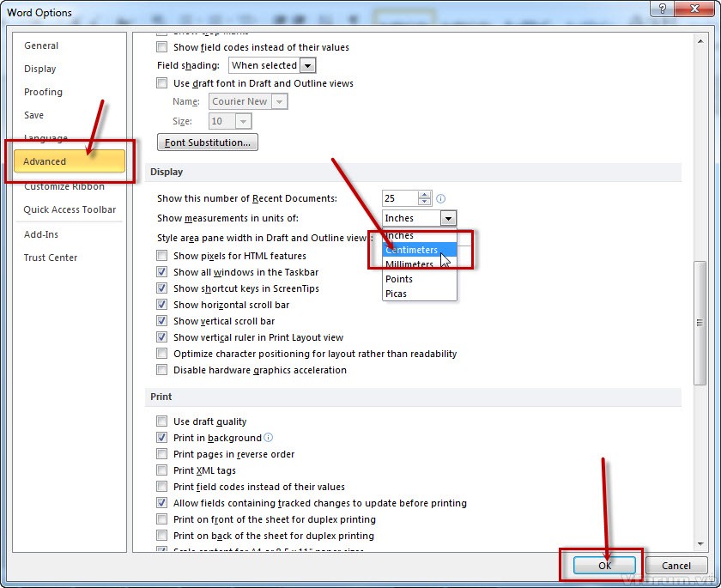
Task: Check Disable hardware graphics acceleration
Action: (x=162, y=370)
